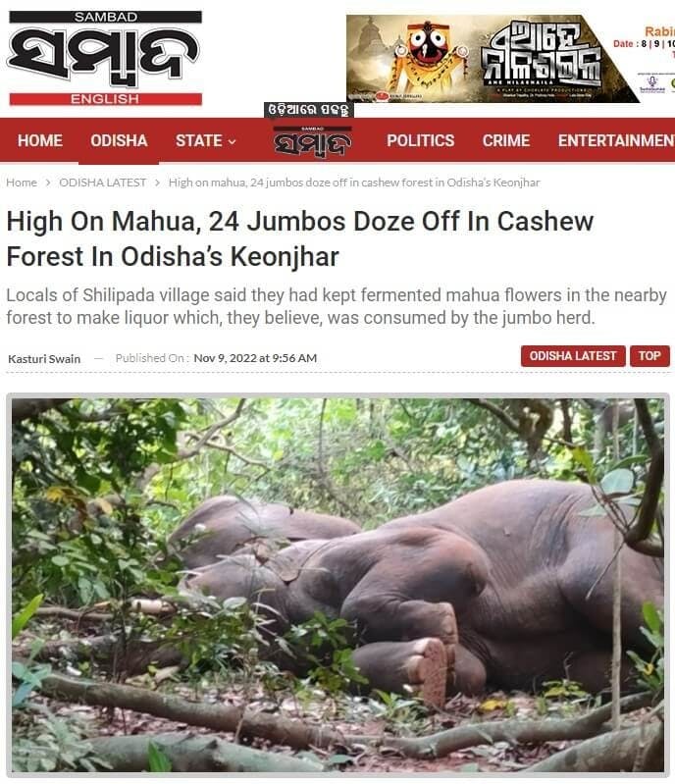Open the HOME menu item
Image resolution: width=675 pixels, height=784 pixels.
tap(40, 141)
